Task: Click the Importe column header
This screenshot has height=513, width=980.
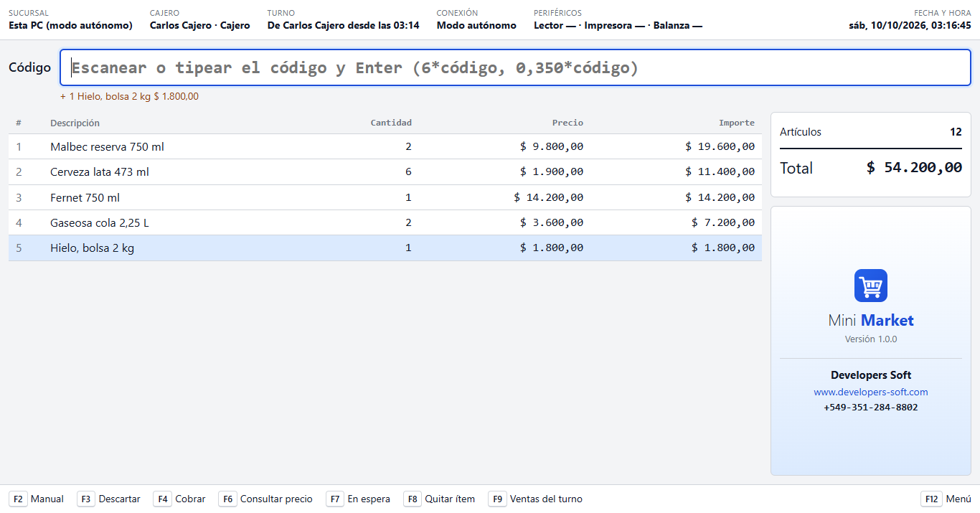Action: [737, 123]
